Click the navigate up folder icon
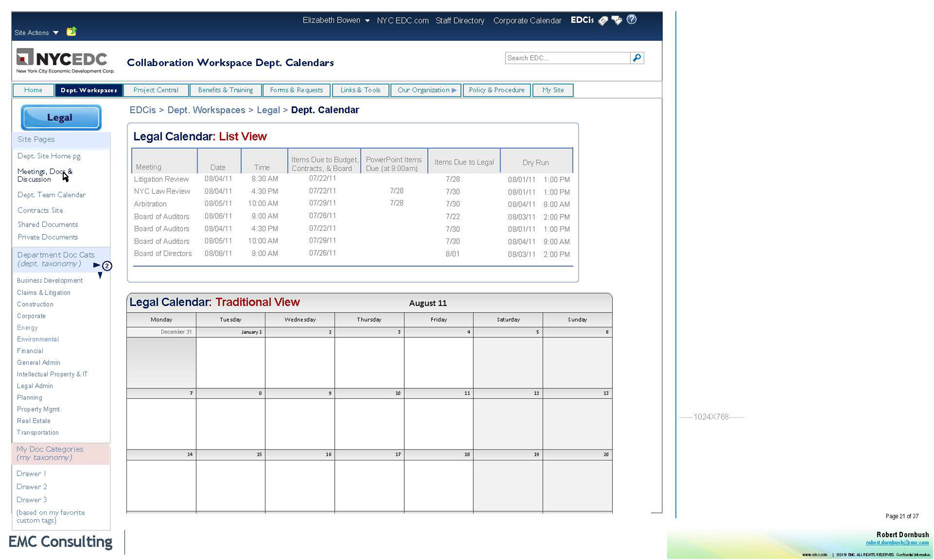This screenshot has width=934, height=560. click(72, 32)
